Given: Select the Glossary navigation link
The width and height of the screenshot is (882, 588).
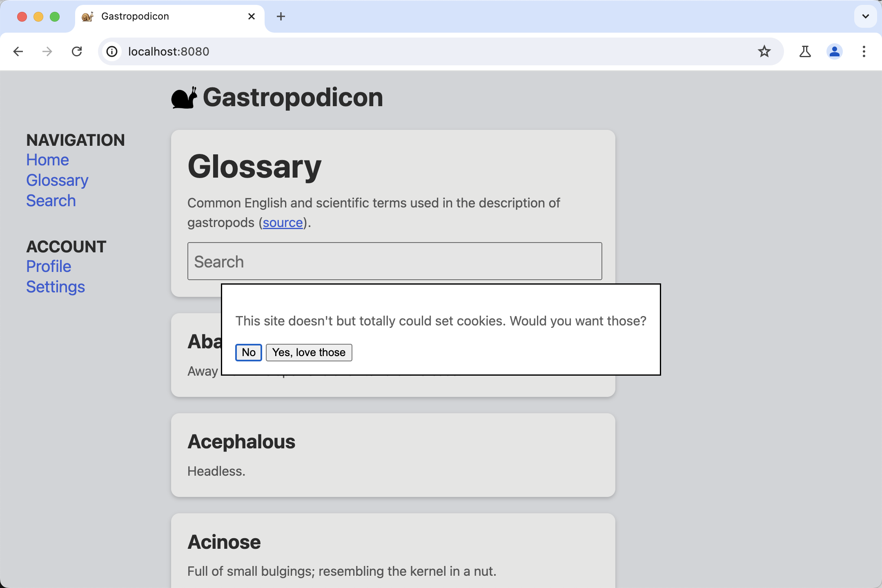Looking at the screenshot, I should [x=58, y=180].
